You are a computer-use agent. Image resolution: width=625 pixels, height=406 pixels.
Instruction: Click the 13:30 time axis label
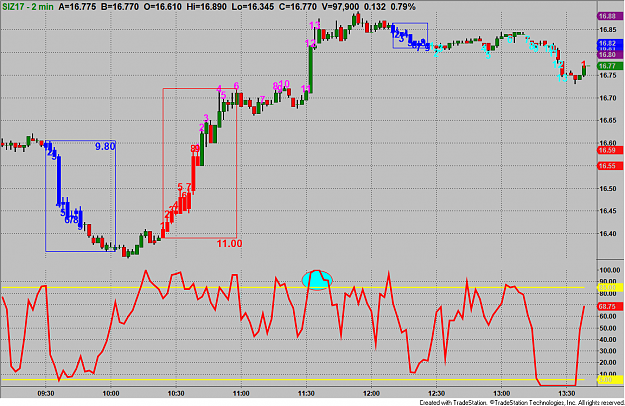point(566,394)
